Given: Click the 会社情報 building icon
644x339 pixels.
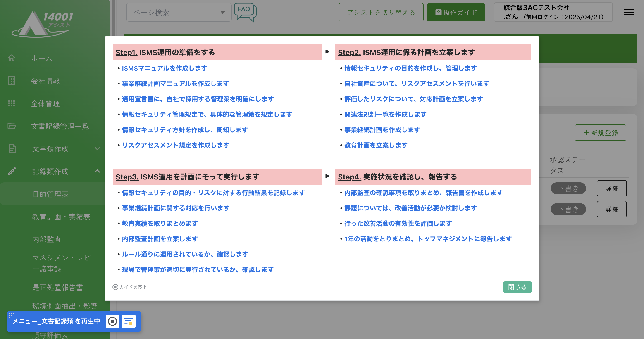Looking at the screenshot, I should (x=12, y=81).
